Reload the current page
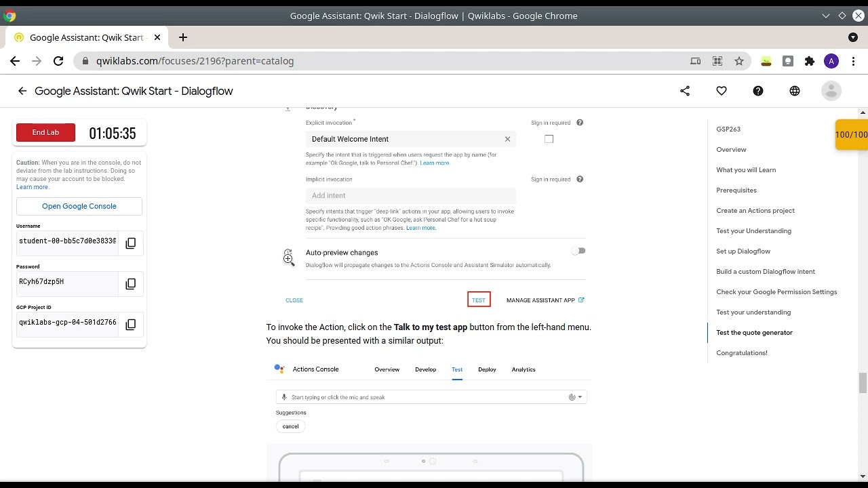The height and width of the screenshot is (488, 868). [58, 61]
